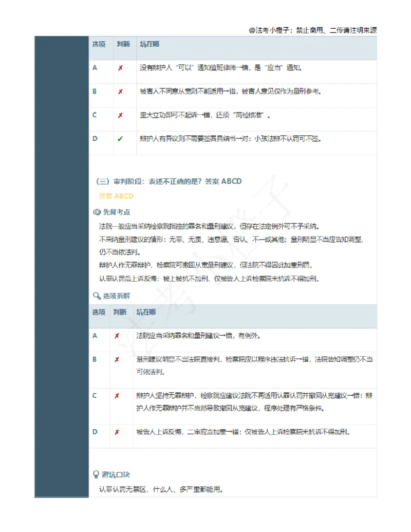Viewport: 411px width, 532px height.
Task: Click option letter A in the 法院应当采纳 row
Action: pyautogui.click(x=95, y=336)
